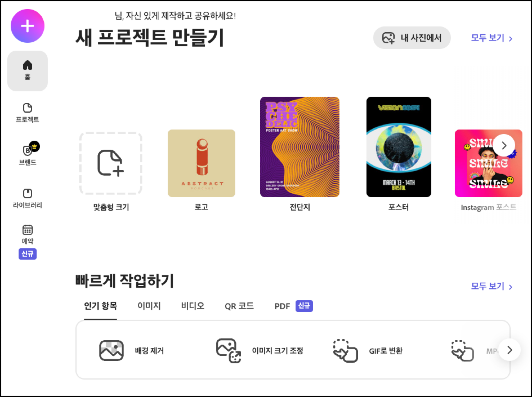532x397 pixels.
Task: Click the 내 사진에서 button
Action: (x=412, y=37)
